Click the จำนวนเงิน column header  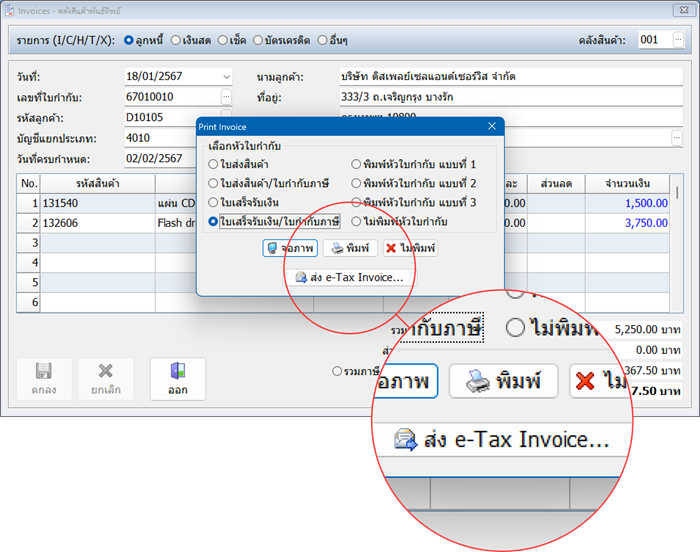[x=635, y=184]
